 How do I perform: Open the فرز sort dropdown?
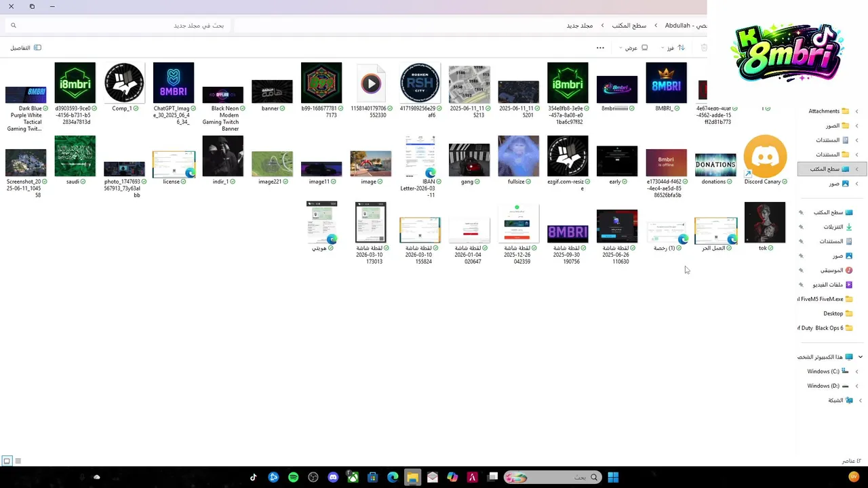[x=673, y=47]
